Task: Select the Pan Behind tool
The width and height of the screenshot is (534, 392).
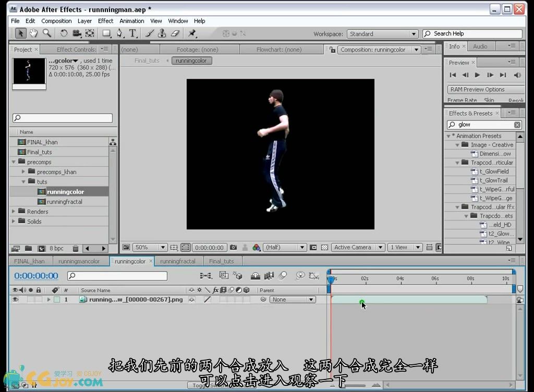Action: pos(90,33)
